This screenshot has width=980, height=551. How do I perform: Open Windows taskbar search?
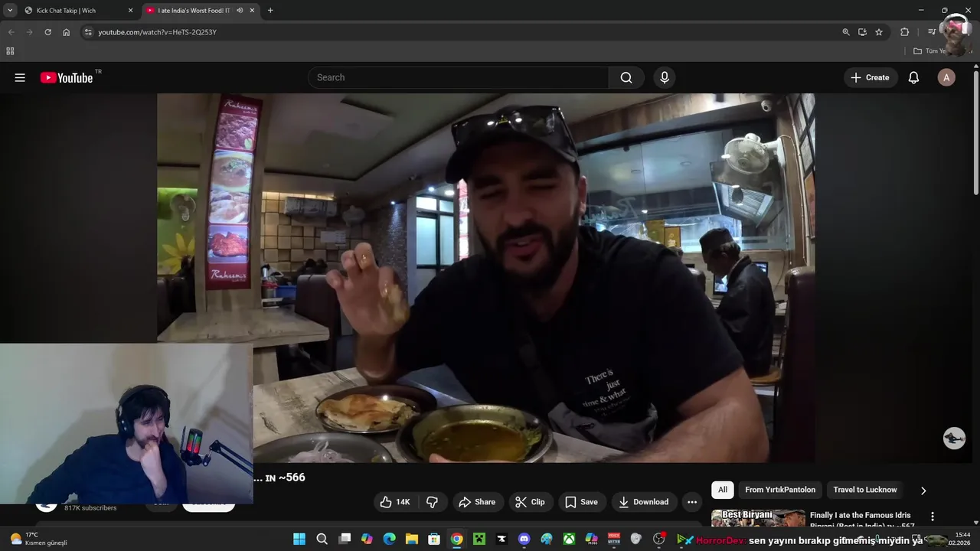(322, 540)
